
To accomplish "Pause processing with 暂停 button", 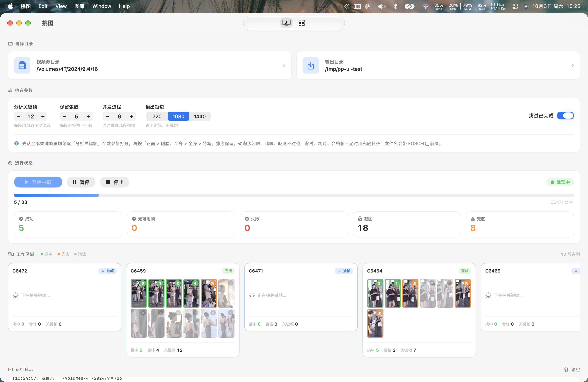I will 81,182.
